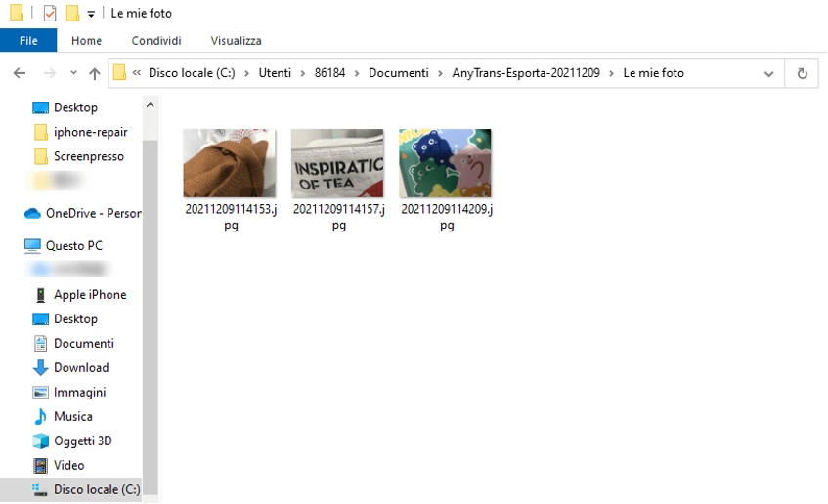Select the 20211209114209.jpg cartoon image
Viewport: 828px width, 504px height.
click(x=445, y=163)
